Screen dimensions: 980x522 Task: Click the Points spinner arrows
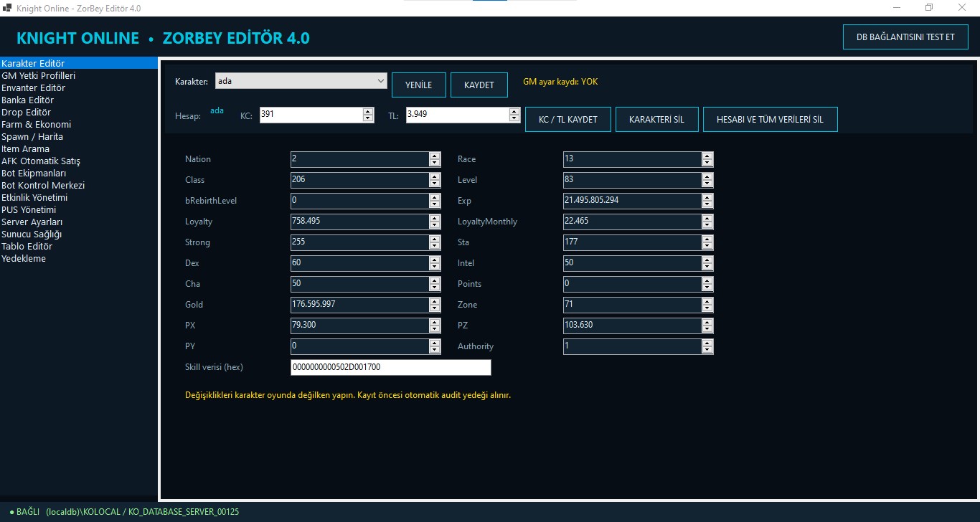[x=707, y=284]
